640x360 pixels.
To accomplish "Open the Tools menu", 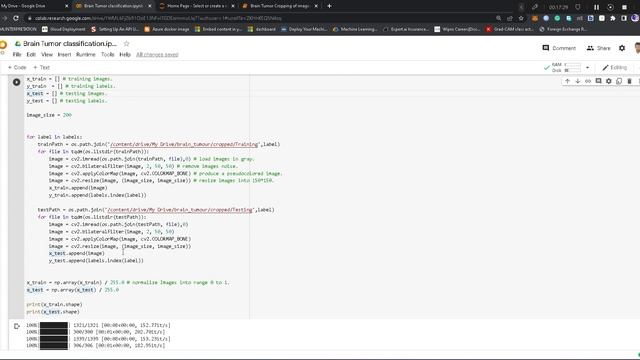I will click(108, 54).
